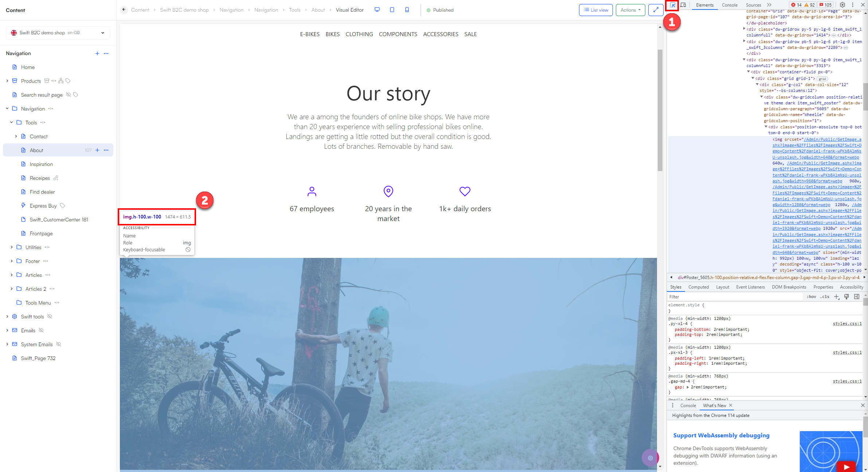Viewport: 868px width, 472px height.
Task: Switch preview to mobile device icon
Action: (407, 10)
